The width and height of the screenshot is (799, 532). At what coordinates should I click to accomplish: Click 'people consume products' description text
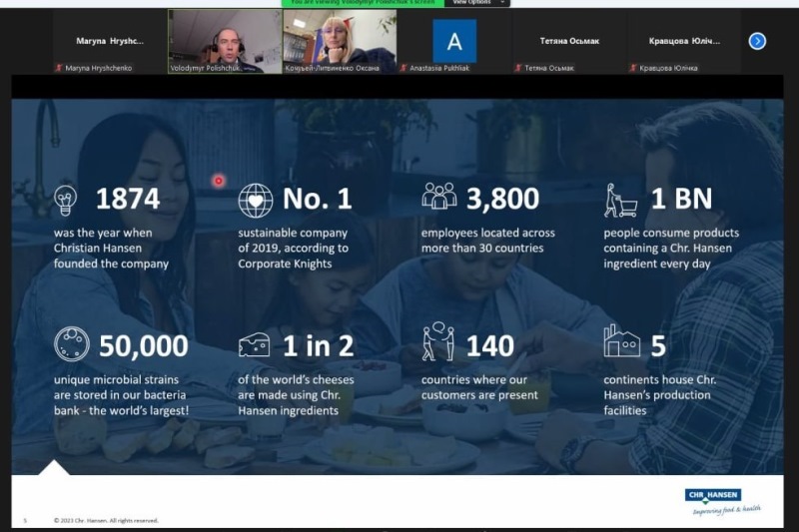[671, 248]
